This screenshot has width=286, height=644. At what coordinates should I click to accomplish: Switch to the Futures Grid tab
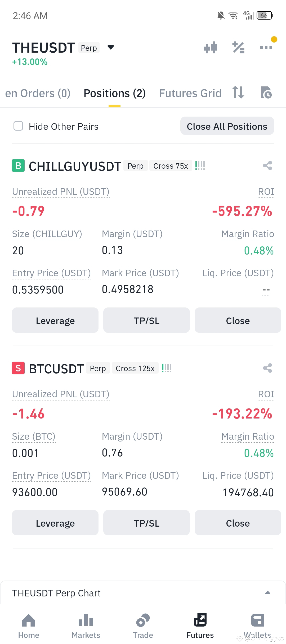[190, 93]
